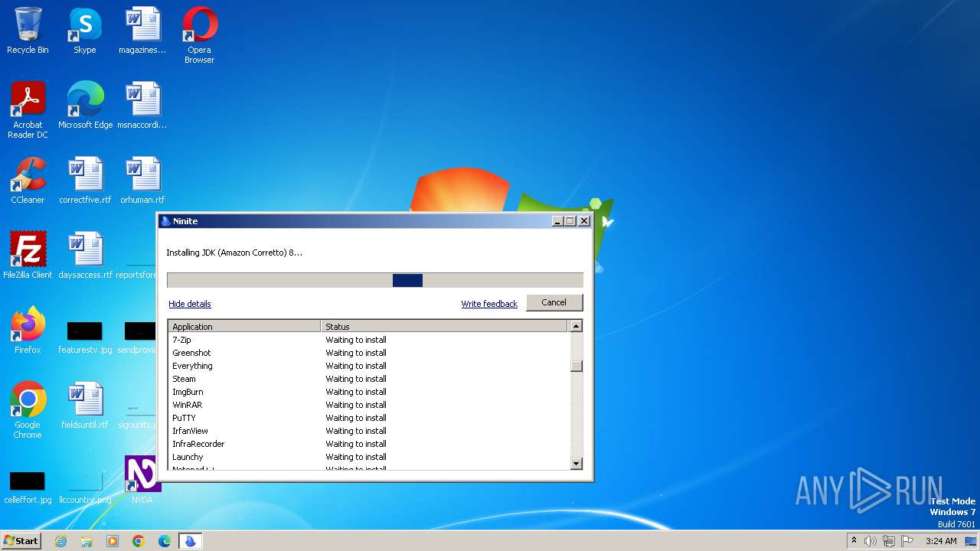Click the Ninite title bar icon
Image resolution: width=980 pixels, height=551 pixels.
click(165, 221)
